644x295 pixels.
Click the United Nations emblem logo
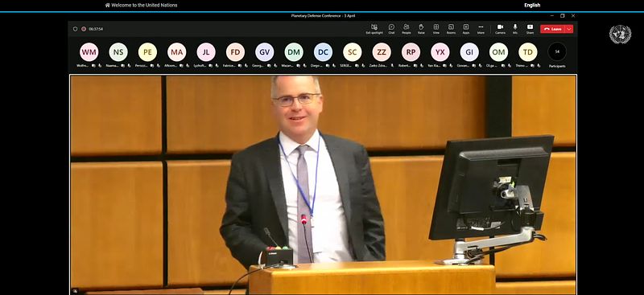click(620, 35)
